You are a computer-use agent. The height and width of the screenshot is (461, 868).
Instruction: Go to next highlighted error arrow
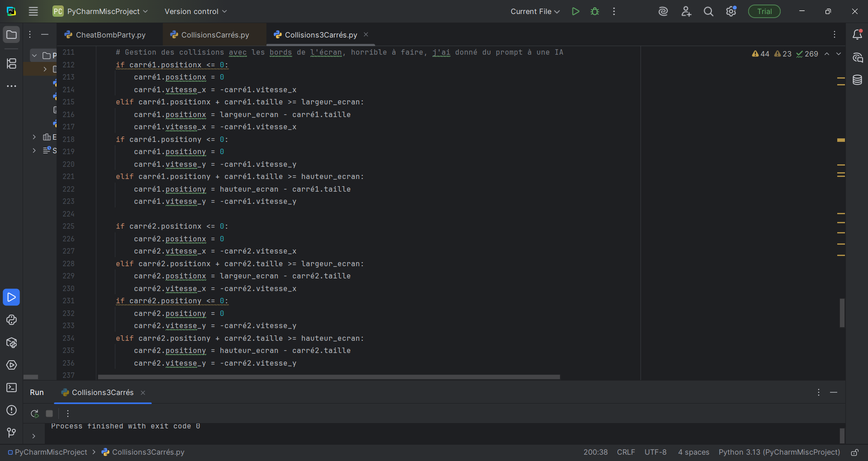click(x=839, y=54)
